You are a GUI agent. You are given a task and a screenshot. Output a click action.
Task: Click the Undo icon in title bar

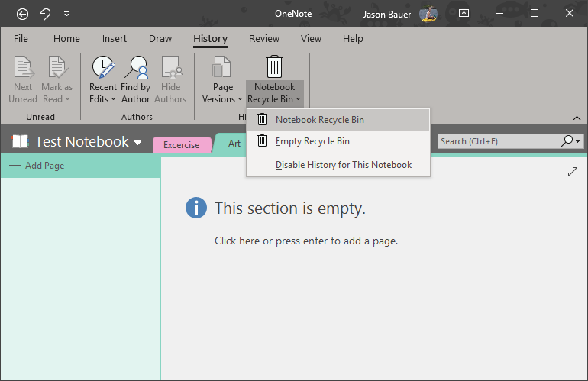(x=44, y=15)
